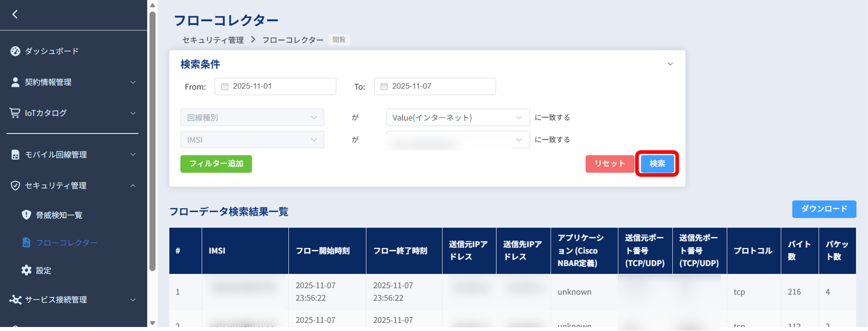Open 設定 using the gear icon
Screen dimensions: 868x331
(26, 270)
